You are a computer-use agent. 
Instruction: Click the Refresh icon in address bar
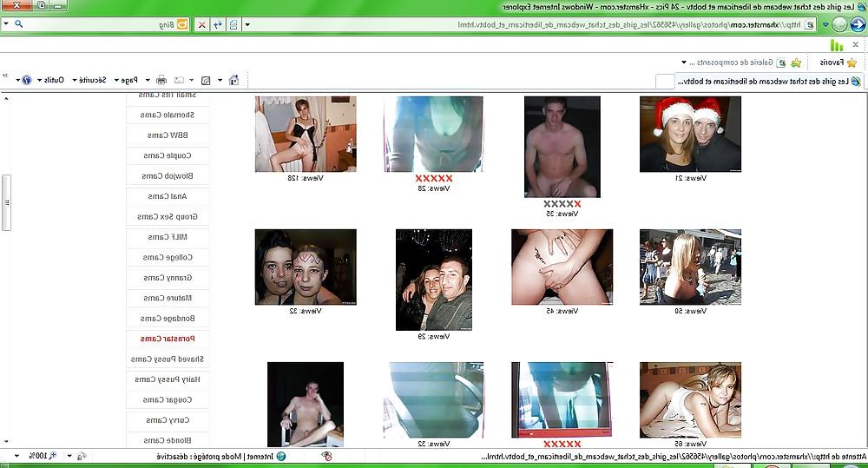pyautogui.click(x=218, y=24)
